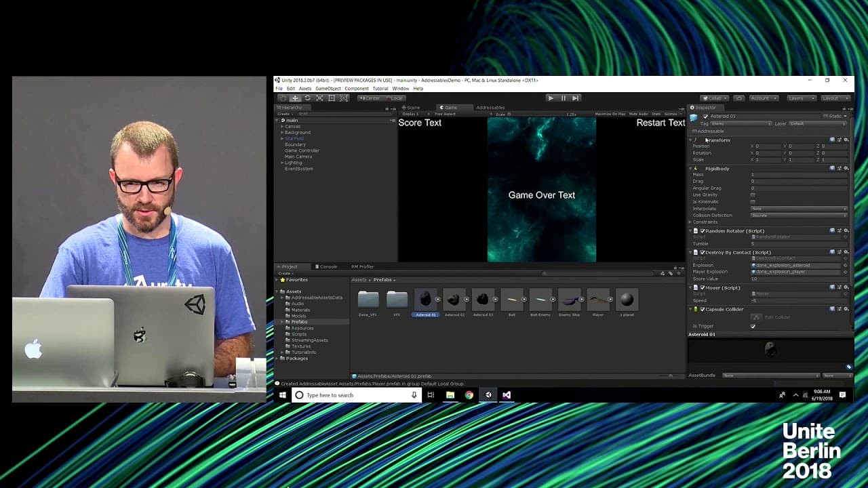Click the Edit Collider button
The image size is (868, 488).
[x=757, y=317]
